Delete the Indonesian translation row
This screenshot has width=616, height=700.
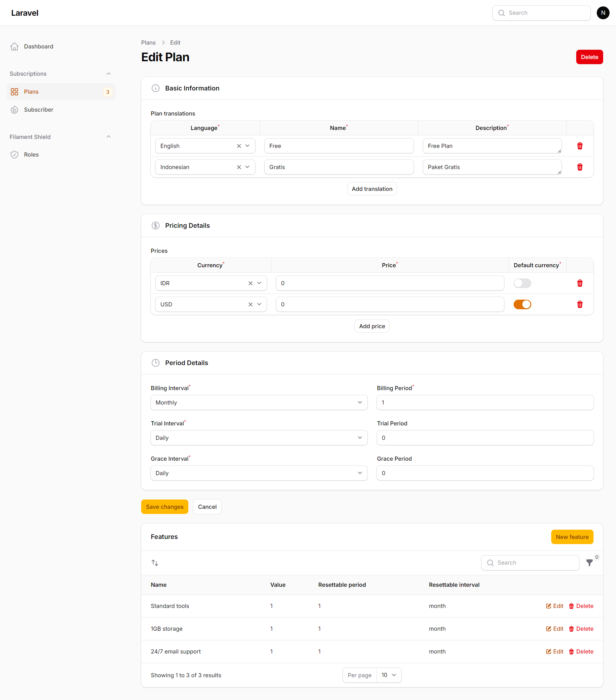(580, 167)
